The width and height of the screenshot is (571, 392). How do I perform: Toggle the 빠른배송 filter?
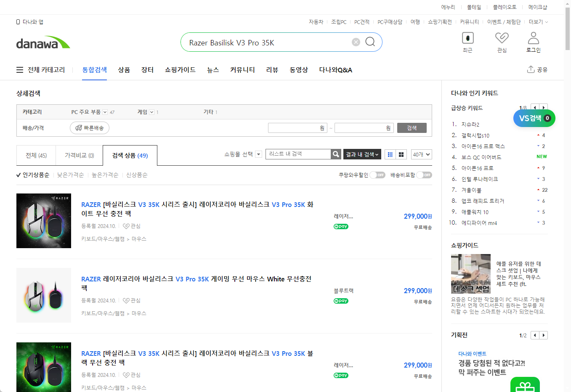pos(90,128)
